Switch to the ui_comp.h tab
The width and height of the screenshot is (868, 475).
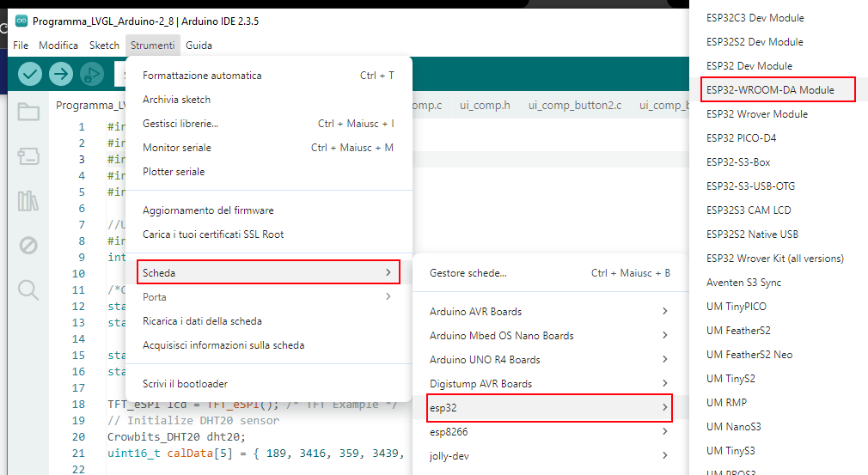coord(485,106)
